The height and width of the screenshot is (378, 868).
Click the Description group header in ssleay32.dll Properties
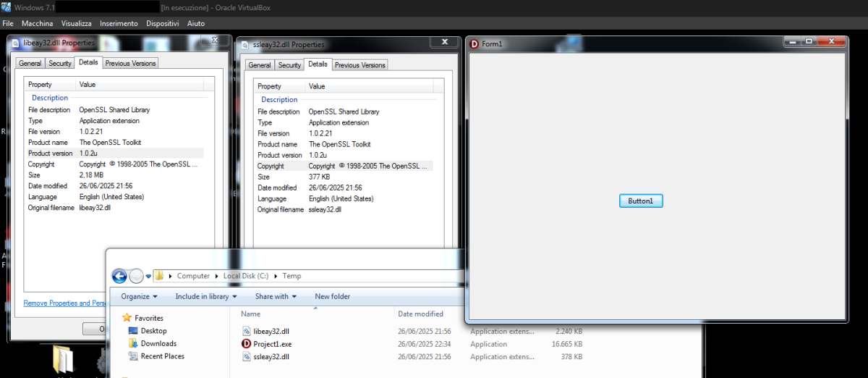[279, 100]
